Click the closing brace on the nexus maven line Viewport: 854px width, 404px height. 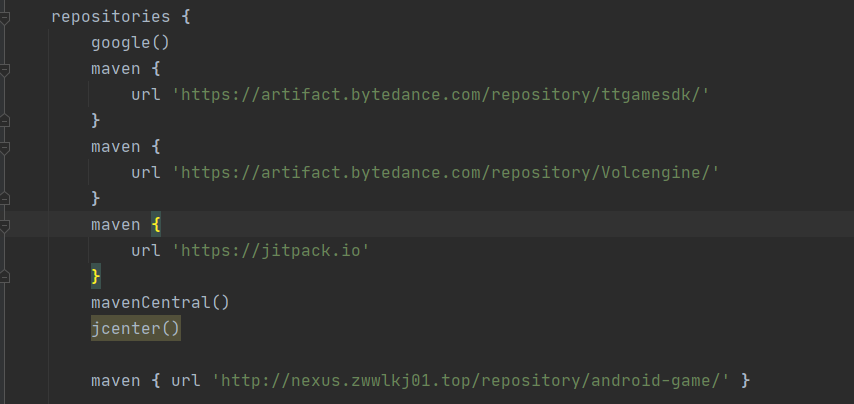point(745,381)
